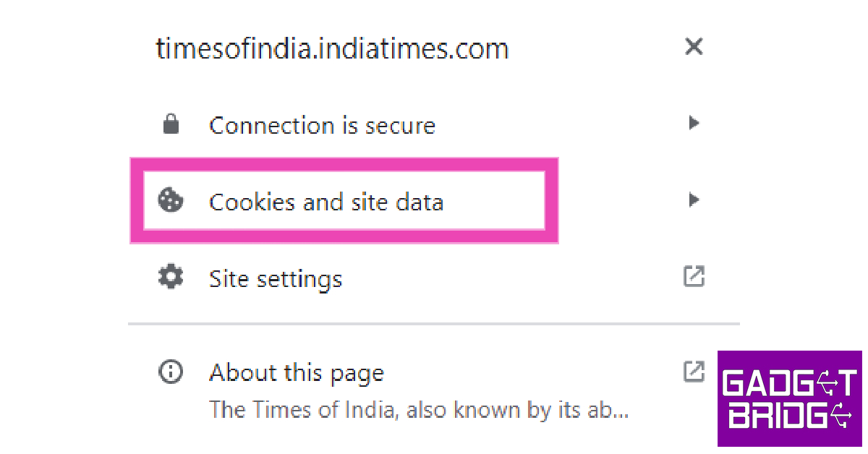Click the horizontal divider below Site settings
The image size is (868, 454).
pos(434,323)
